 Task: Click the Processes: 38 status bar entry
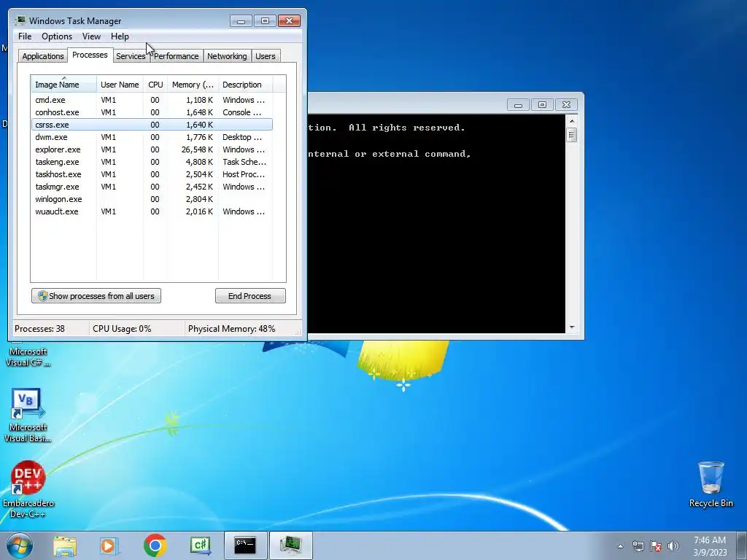click(x=39, y=329)
